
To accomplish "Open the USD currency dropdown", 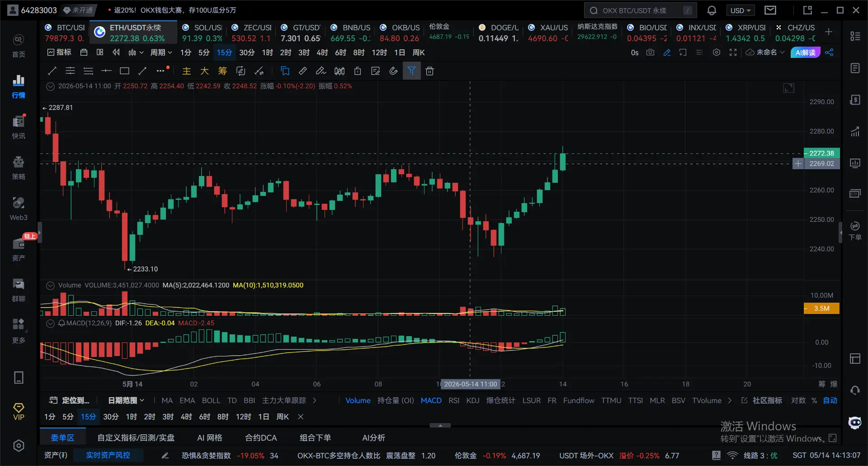I will coord(740,10).
